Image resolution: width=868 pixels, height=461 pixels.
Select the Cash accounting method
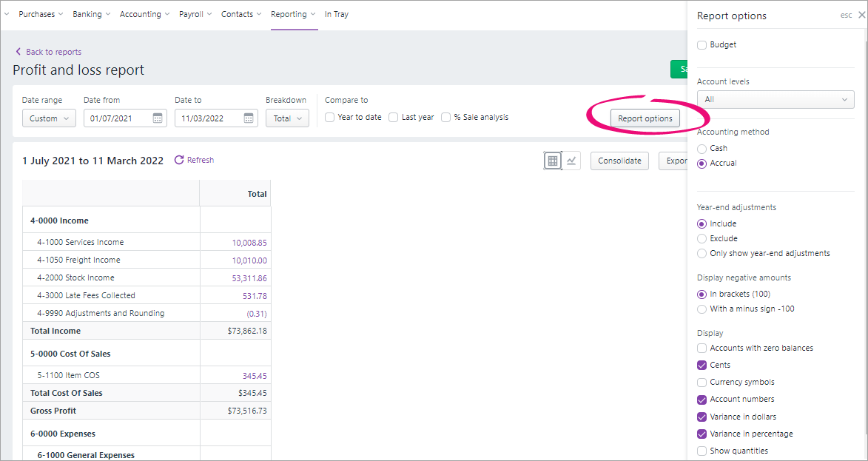coord(702,148)
